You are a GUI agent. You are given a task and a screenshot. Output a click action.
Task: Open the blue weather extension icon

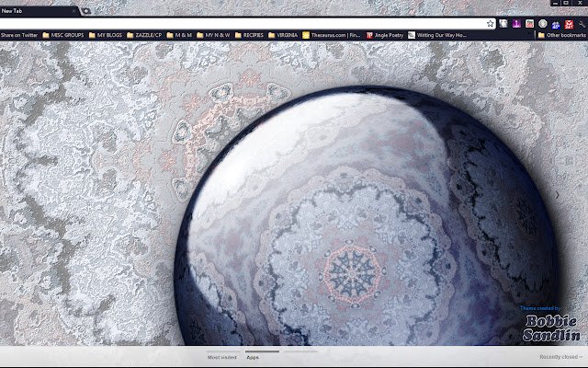click(x=556, y=25)
